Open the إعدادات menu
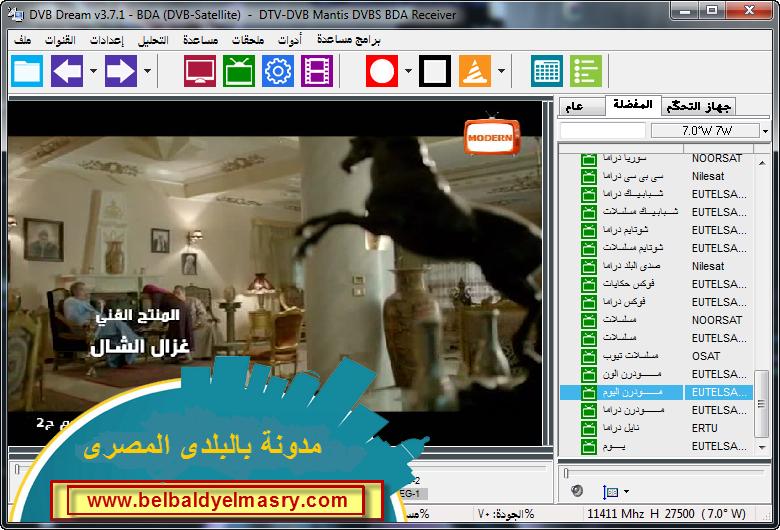The image size is (780, 530). coord(106,40)
